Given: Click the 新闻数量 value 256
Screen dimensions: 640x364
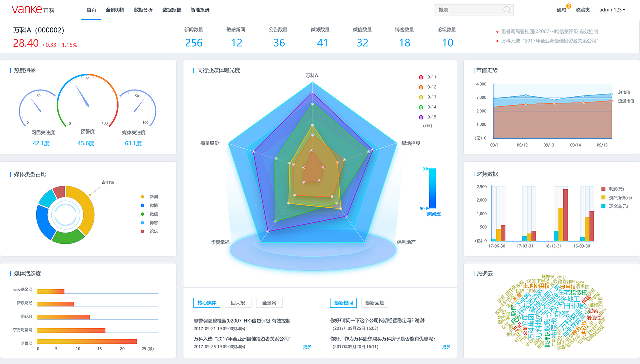Looking at the screenshot, I should coord(194,43).
